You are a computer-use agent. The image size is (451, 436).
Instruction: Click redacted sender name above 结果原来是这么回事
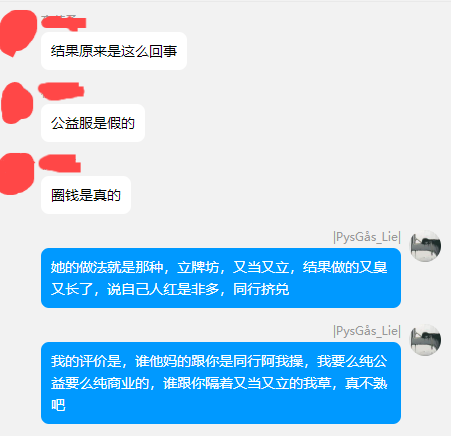63,22
